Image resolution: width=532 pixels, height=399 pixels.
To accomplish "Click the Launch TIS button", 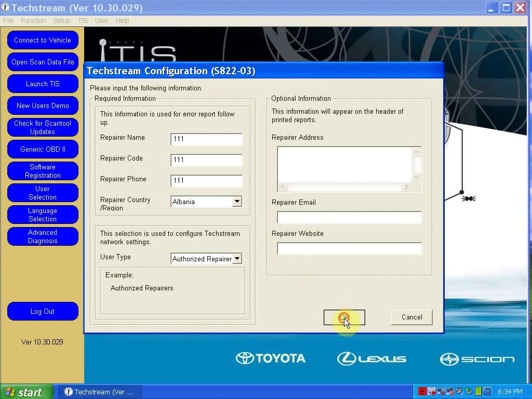I will coord(43,84).
